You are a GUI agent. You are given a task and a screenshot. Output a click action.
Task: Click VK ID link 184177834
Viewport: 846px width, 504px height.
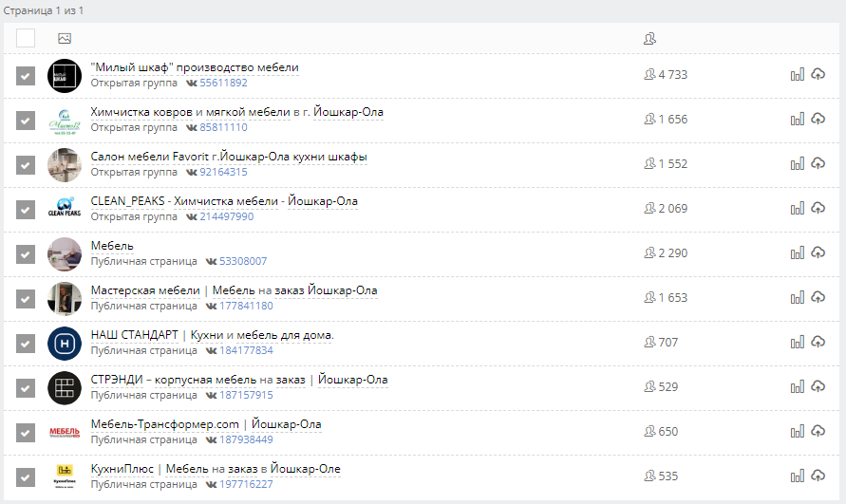click(x=246, y=350)
